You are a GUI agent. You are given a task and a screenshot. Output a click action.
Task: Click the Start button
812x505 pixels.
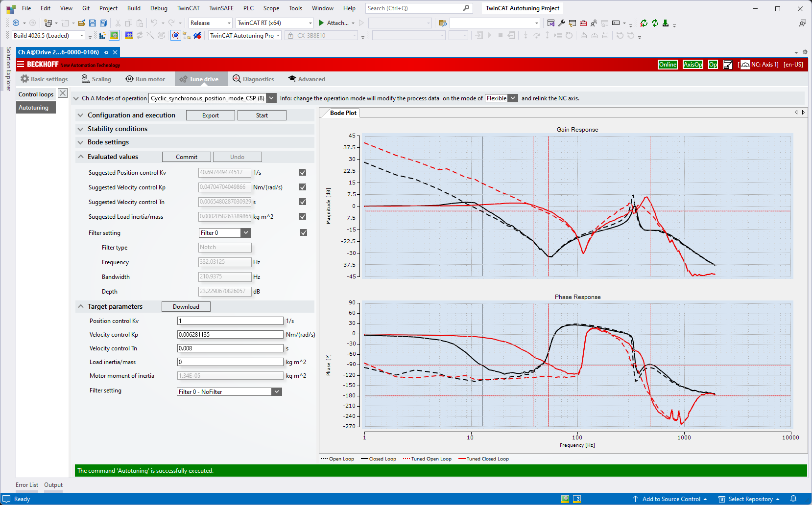coord(262,115)
